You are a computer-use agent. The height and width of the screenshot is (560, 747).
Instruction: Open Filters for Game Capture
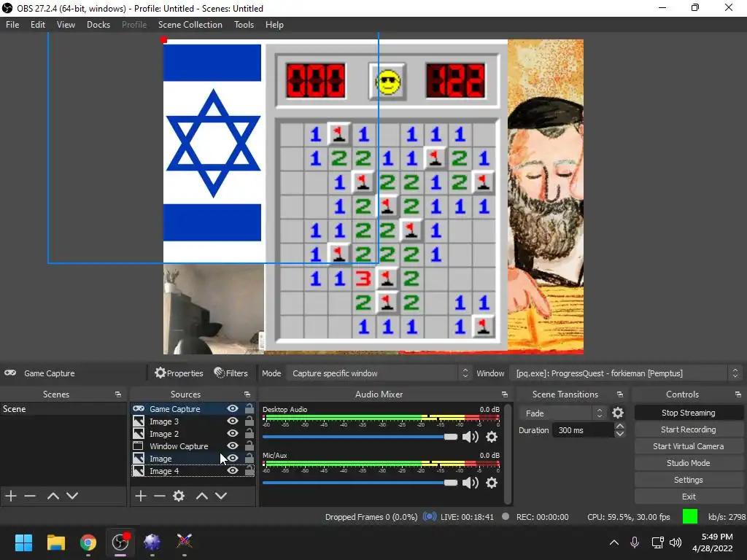231,373
